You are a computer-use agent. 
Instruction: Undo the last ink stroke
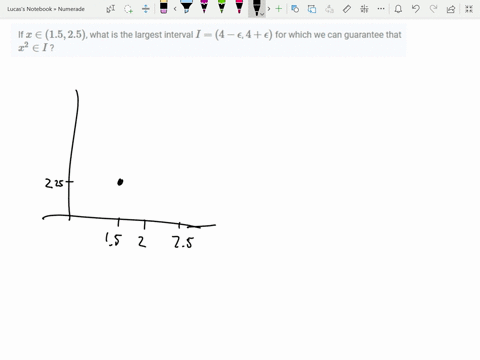416,9
